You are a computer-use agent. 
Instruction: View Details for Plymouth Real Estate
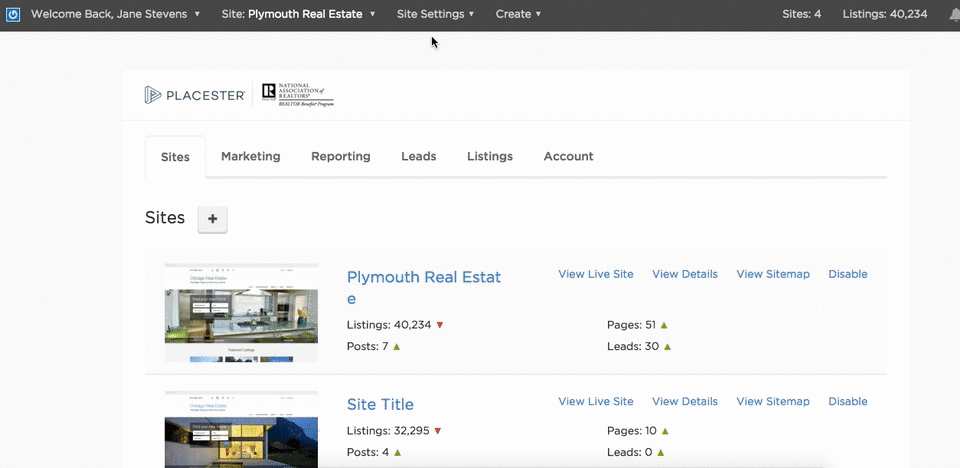pyautogui.click(x=684, y=274)
